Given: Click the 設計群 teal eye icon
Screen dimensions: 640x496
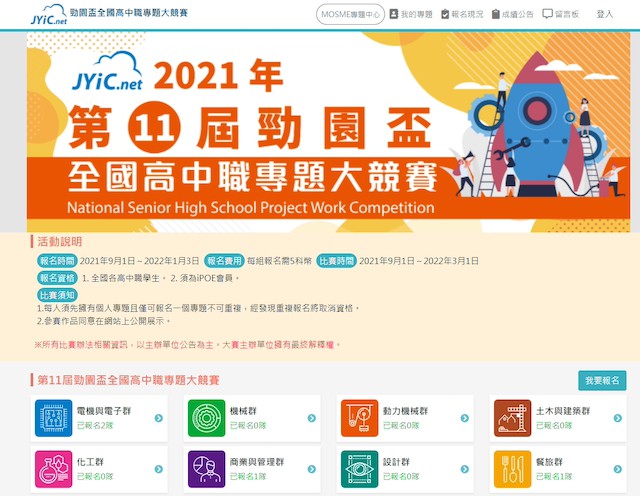Looking at the screenshot, I should (360, 469).
